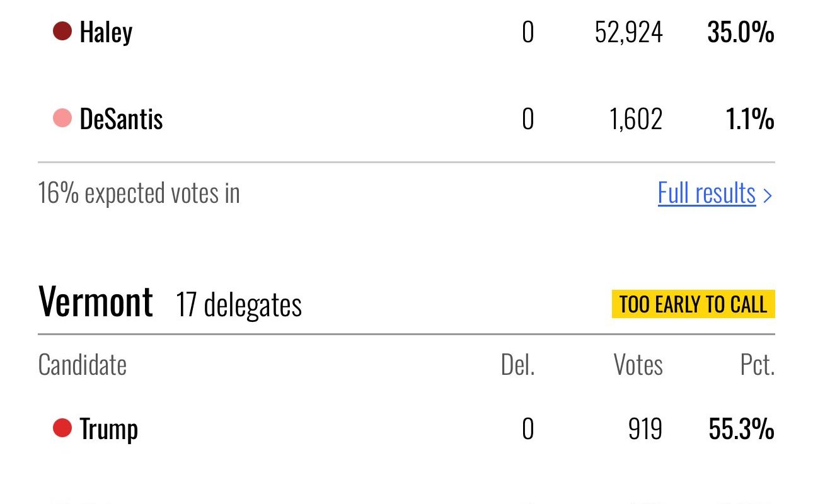Image resolution: width=813 pixels, height=504 pixels.
Task: Open the Full results link
Action: (706, 193)
